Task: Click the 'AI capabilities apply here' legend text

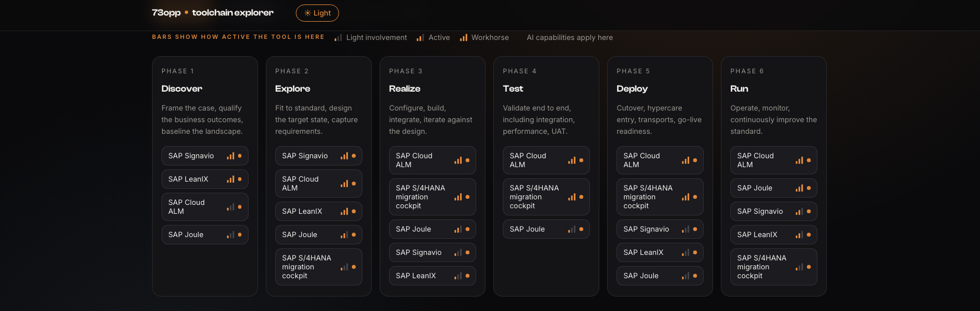Action: tap(570, 38)
